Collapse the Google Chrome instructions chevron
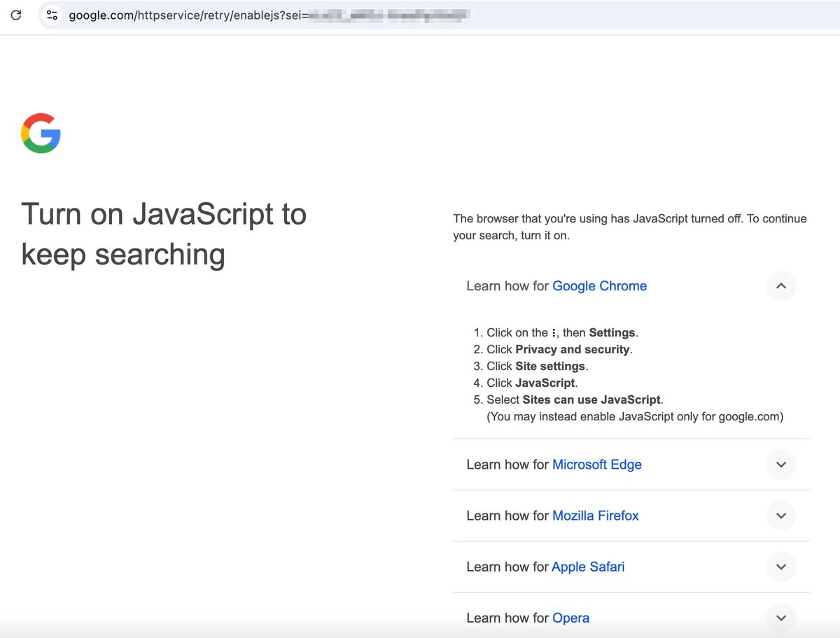 [781, 286]
